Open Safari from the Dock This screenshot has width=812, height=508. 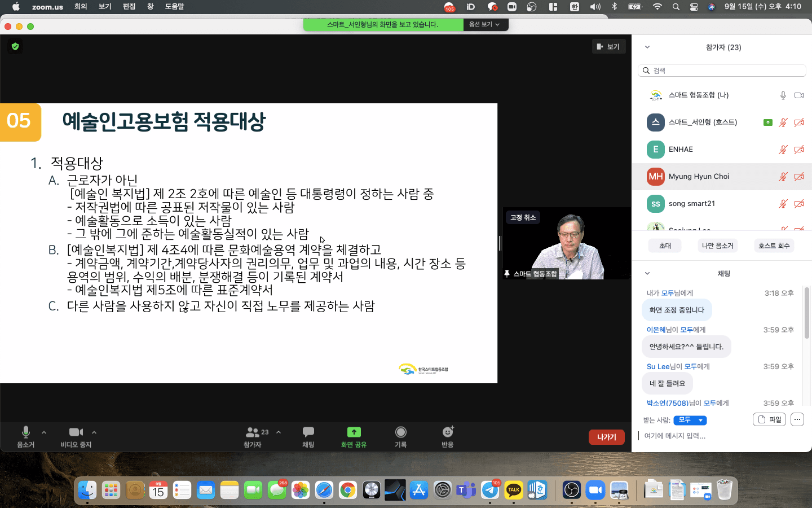[x=324, y=490]
